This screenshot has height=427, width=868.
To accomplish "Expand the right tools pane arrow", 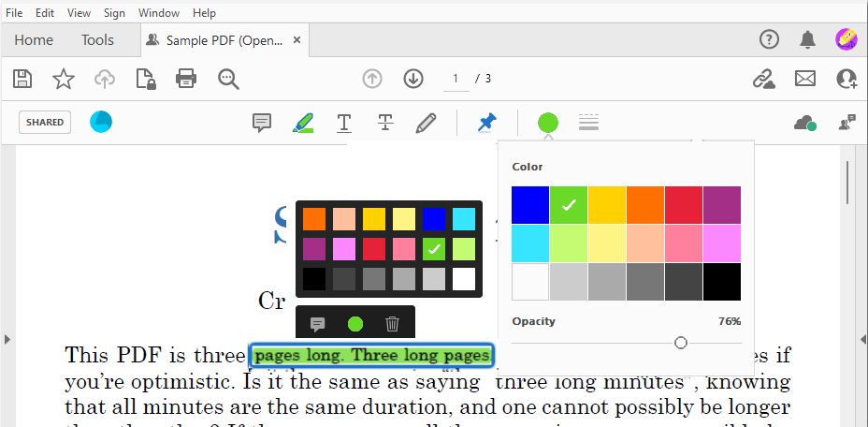I will [x=862, y=339].
